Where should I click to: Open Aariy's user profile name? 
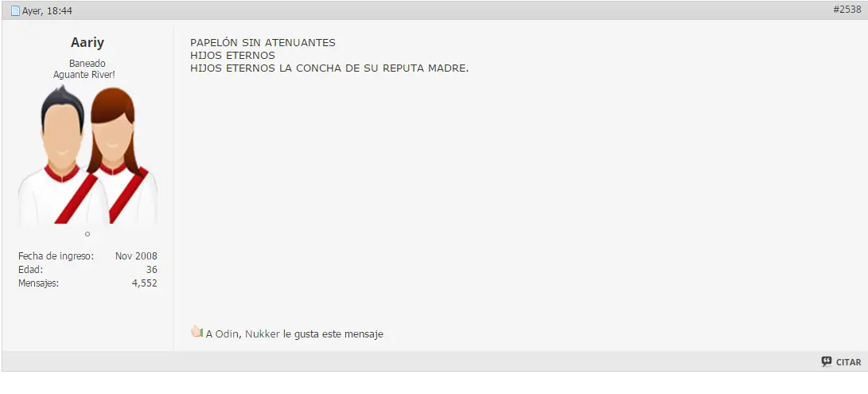[x=88, y=43]
